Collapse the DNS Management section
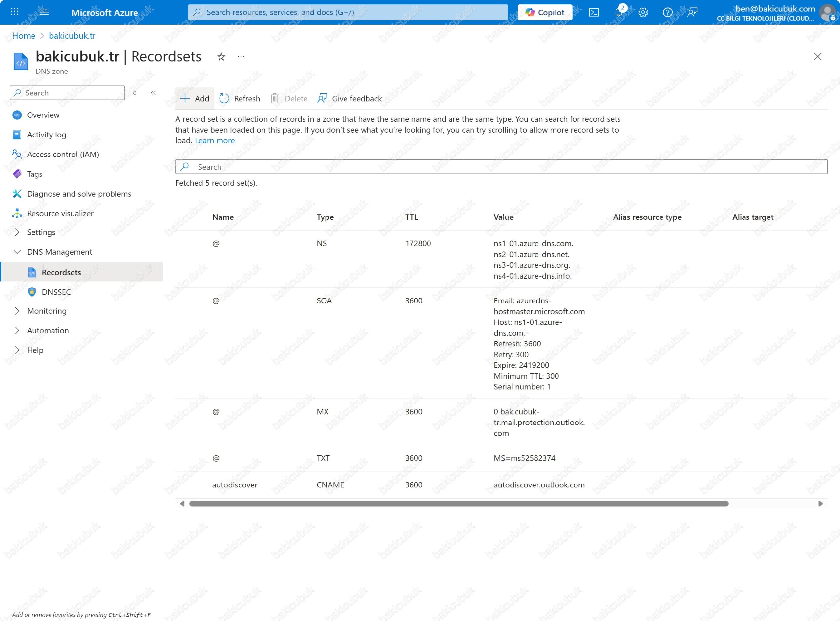This screenshot has width=840, height=621. tap(17, 252)
